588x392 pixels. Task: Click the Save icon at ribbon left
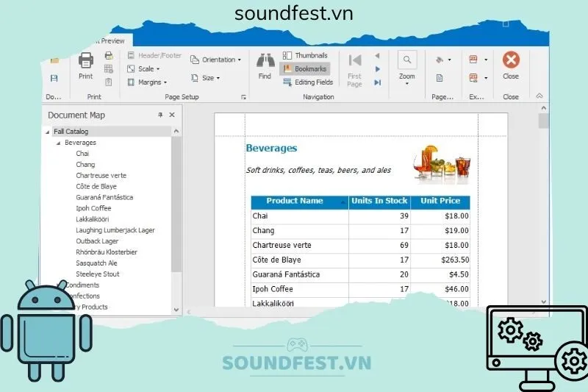click(54, 78)
